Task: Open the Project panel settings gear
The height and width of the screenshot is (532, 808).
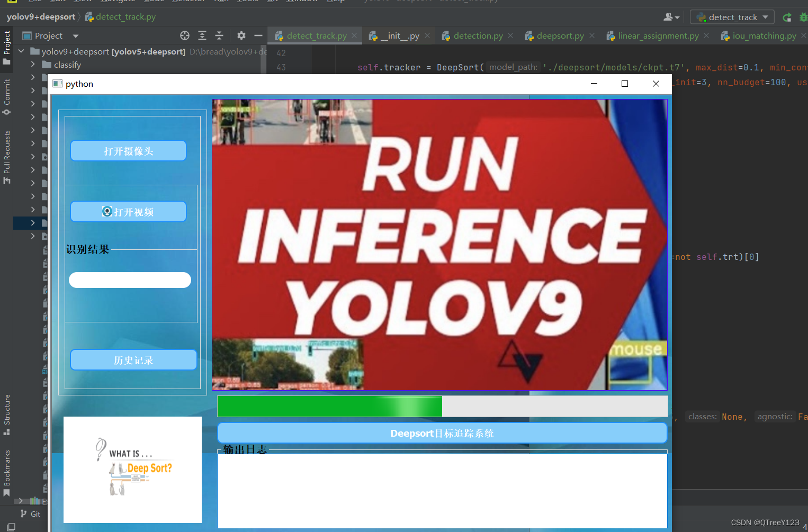Action: 241,35
